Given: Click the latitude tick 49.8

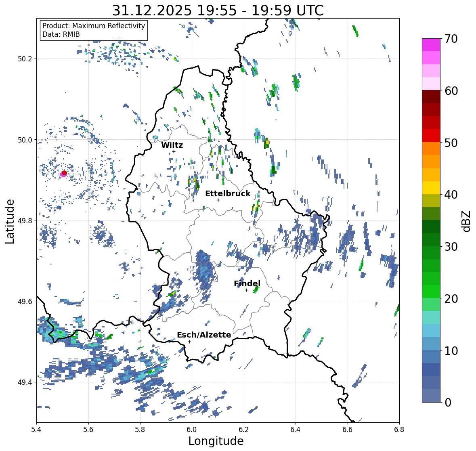Looking at the screenshot, I should tap(25, 220).
